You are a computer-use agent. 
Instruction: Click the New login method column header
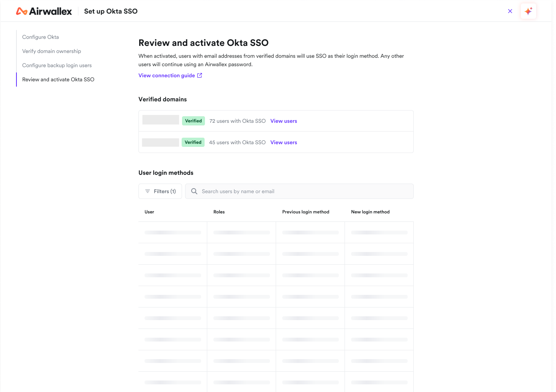pyautogui.click(x=371, y=212)
